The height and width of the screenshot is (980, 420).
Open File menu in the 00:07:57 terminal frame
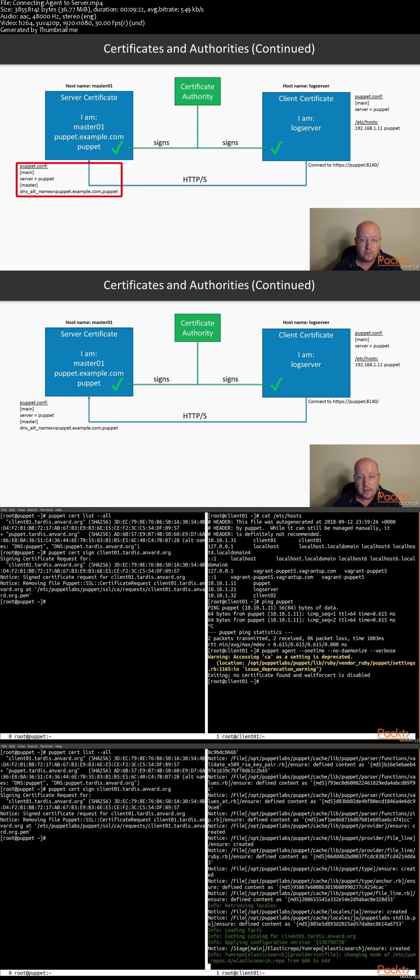4,746
